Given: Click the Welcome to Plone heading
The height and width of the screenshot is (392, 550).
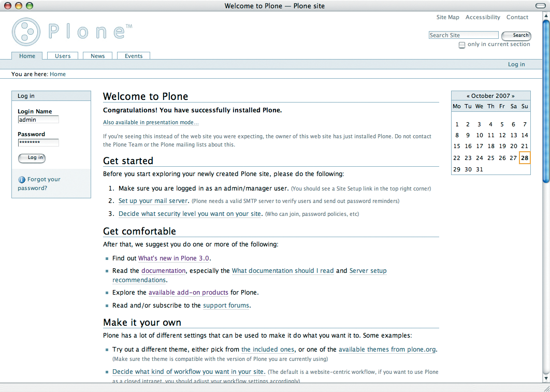Looking at the screenshot, I should click(146, 96).
